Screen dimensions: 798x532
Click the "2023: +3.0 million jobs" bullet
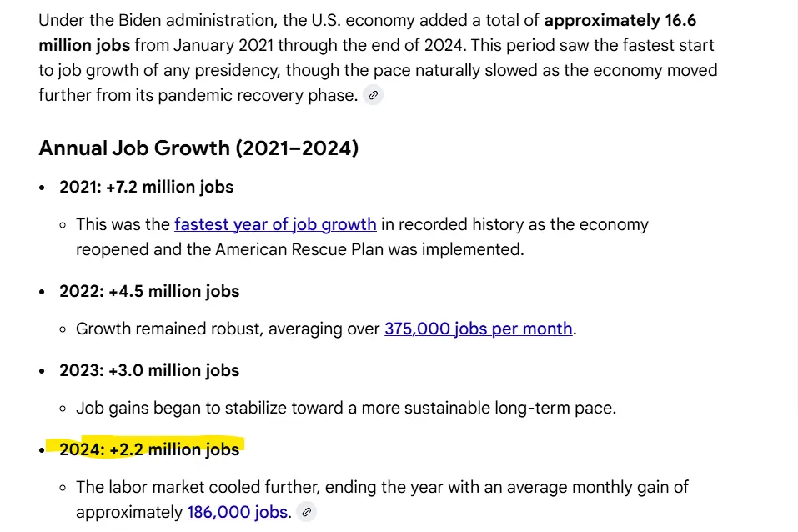149,370
